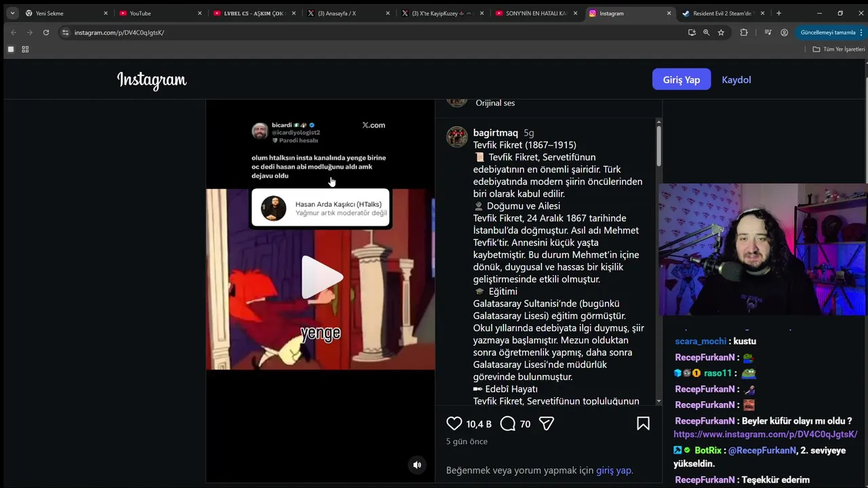Go forward with the browser forward arrow
The width and height of the screenshot is (868, 488).
(30, 32)
